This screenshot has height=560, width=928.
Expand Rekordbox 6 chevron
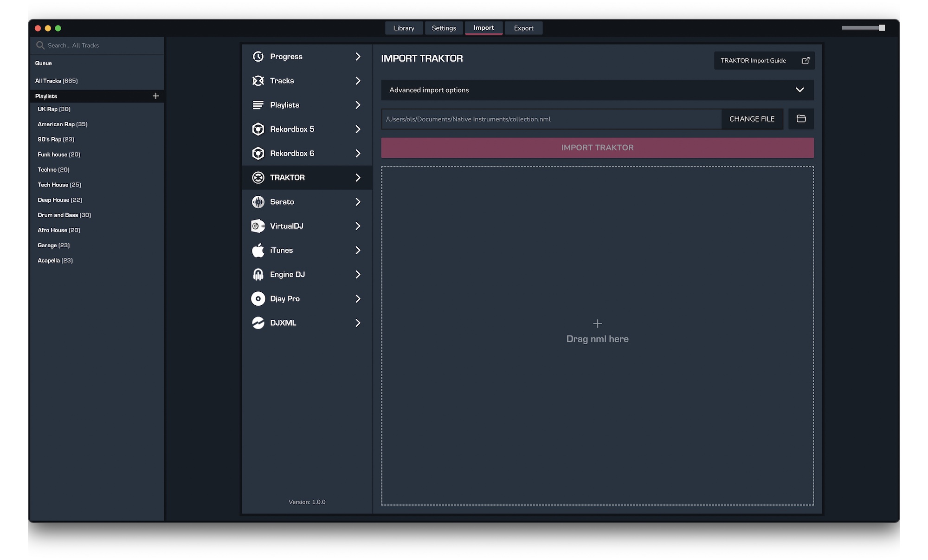point(358,153)
